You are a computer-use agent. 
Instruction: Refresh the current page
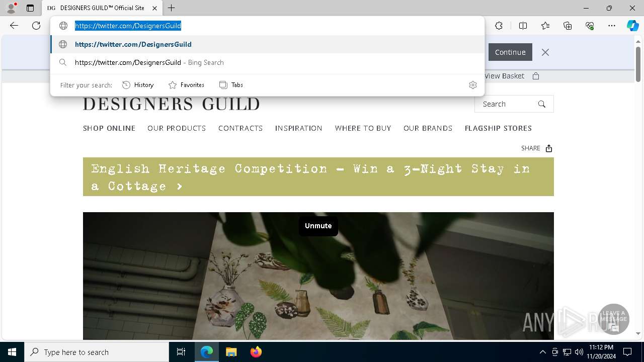[x=36, y=26]
